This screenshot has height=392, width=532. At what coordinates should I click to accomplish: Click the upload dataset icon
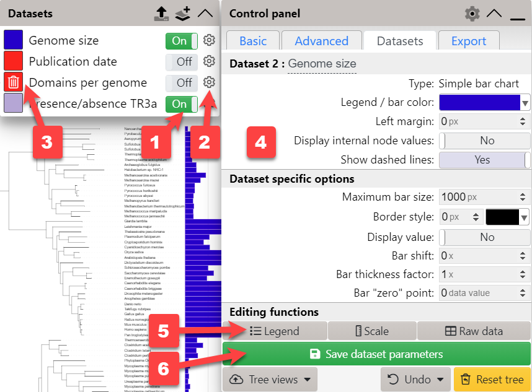161,13
